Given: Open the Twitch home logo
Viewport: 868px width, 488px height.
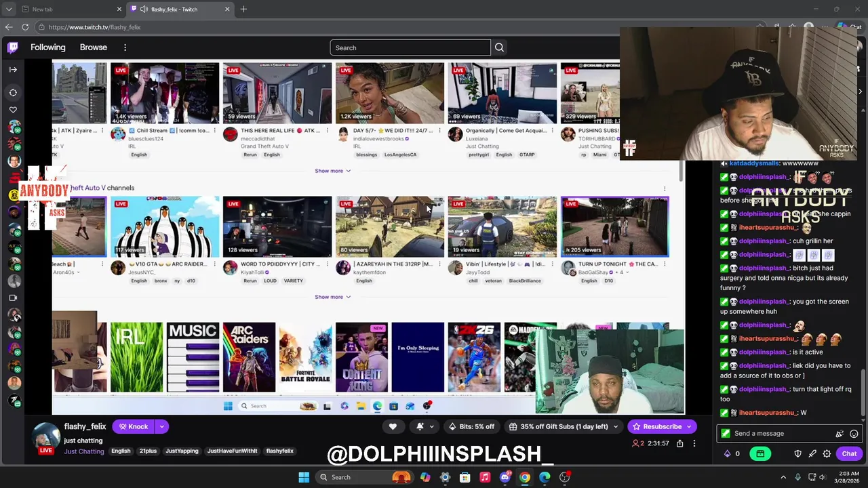Looking at the screenshot, I should [13, 47].
